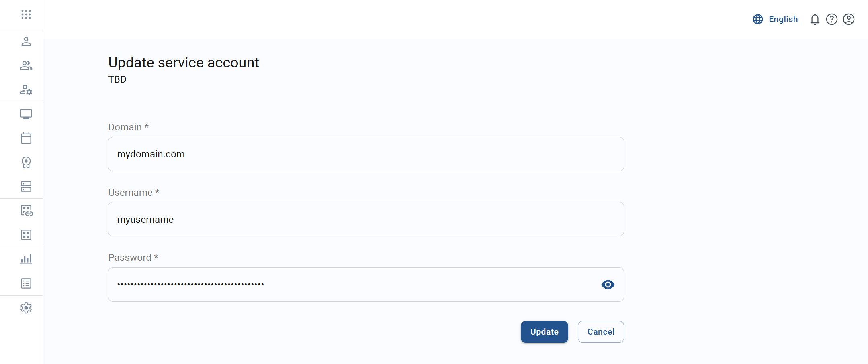Select the logs list icon in sidebar
The width and height of the screenshot is (868, 364).
coord(27,283)
